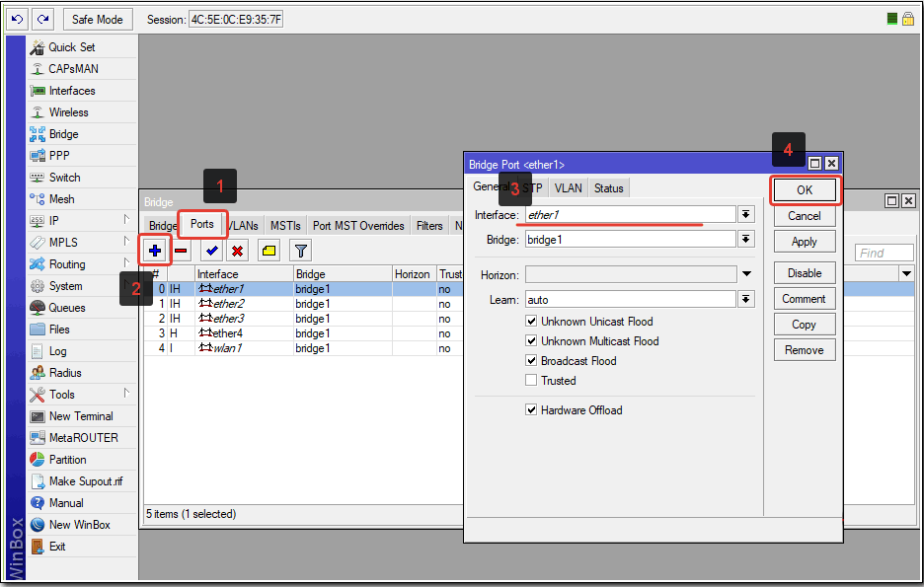
Task: Click the Apply button
Action: (804, 242)
